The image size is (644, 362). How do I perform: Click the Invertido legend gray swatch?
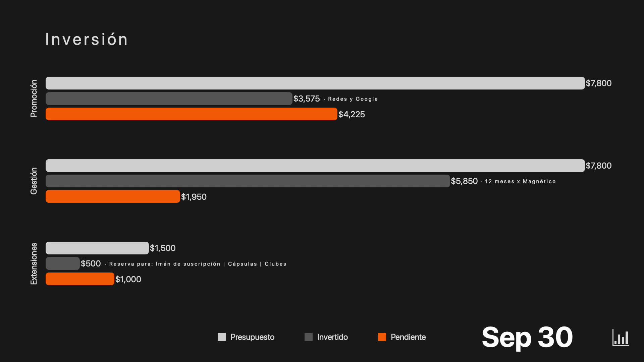point(309,337)
